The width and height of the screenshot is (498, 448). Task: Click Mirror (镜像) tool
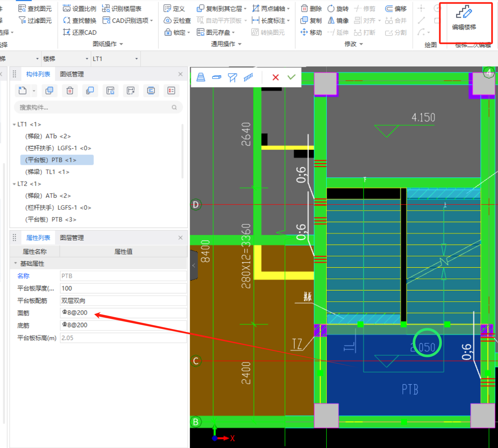338,20
